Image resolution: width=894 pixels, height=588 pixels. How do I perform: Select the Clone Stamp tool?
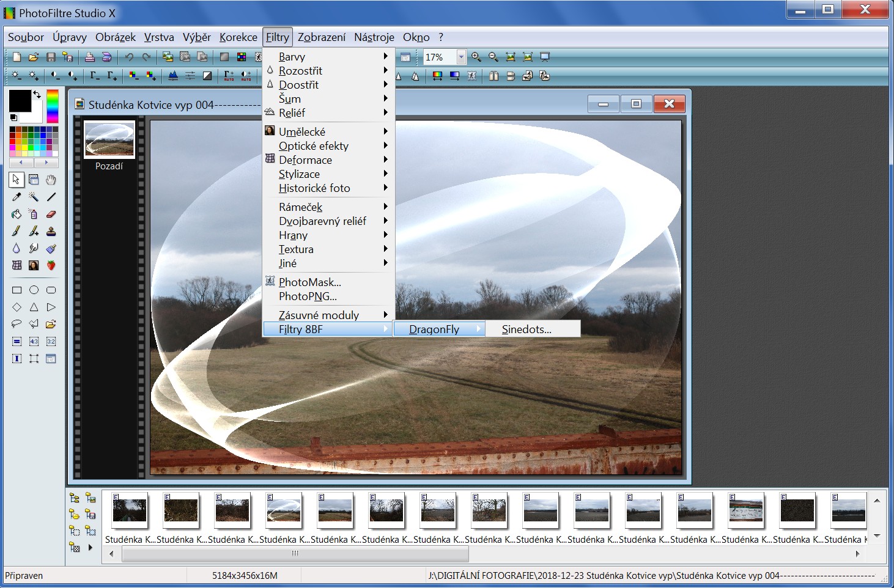coord(51,231)
